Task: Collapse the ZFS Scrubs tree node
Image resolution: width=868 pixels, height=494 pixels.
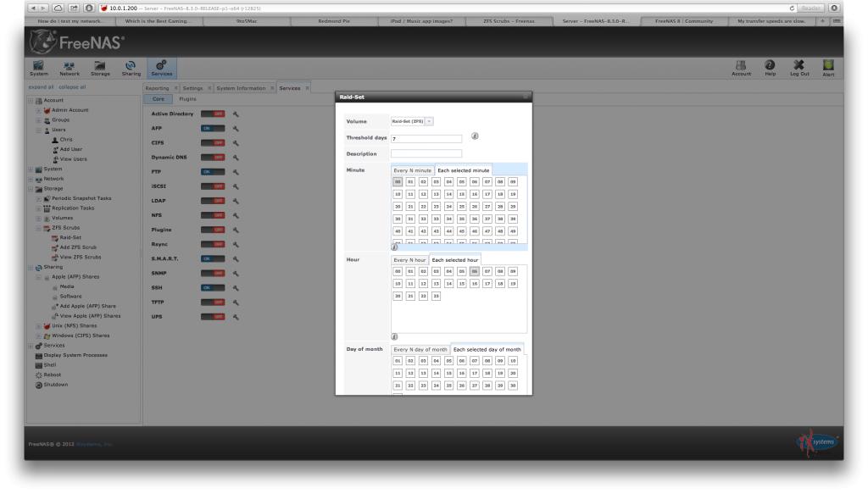Action: tap(39, 228)
